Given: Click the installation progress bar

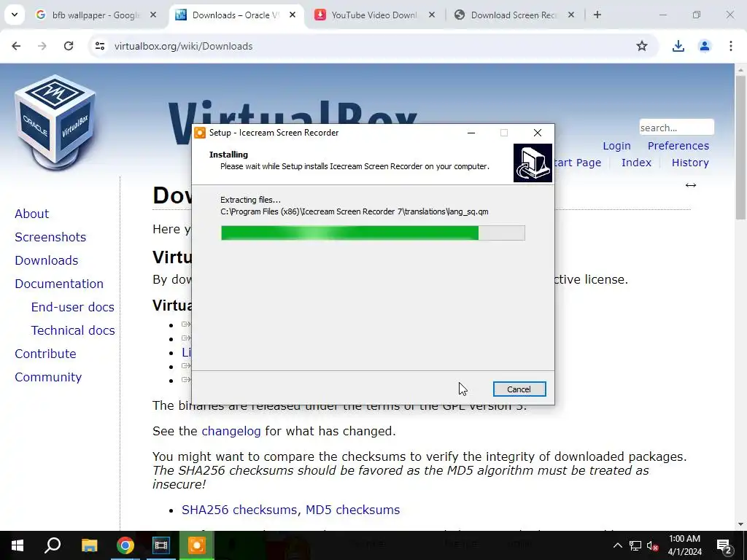Looking at the screenshot, I should (x=373, y=233).
